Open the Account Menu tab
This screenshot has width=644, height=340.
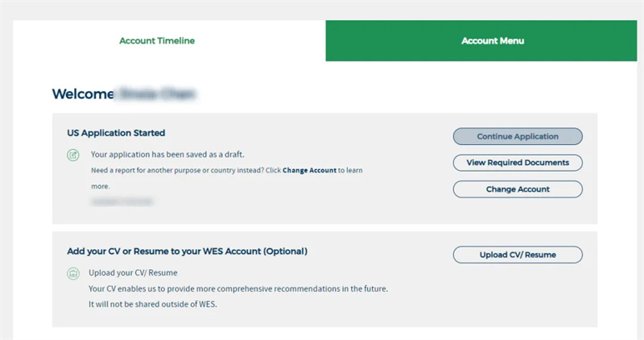pyautogui.click(x=492, y=40)
